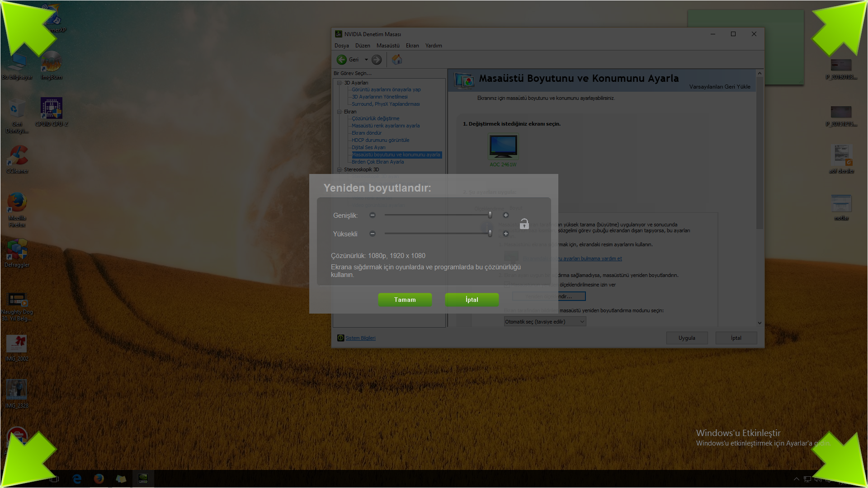The height and width of the screenshot is (488, 868).
Task: Increase Genişlik with the plus icon
Action: [x=506, y=215]
